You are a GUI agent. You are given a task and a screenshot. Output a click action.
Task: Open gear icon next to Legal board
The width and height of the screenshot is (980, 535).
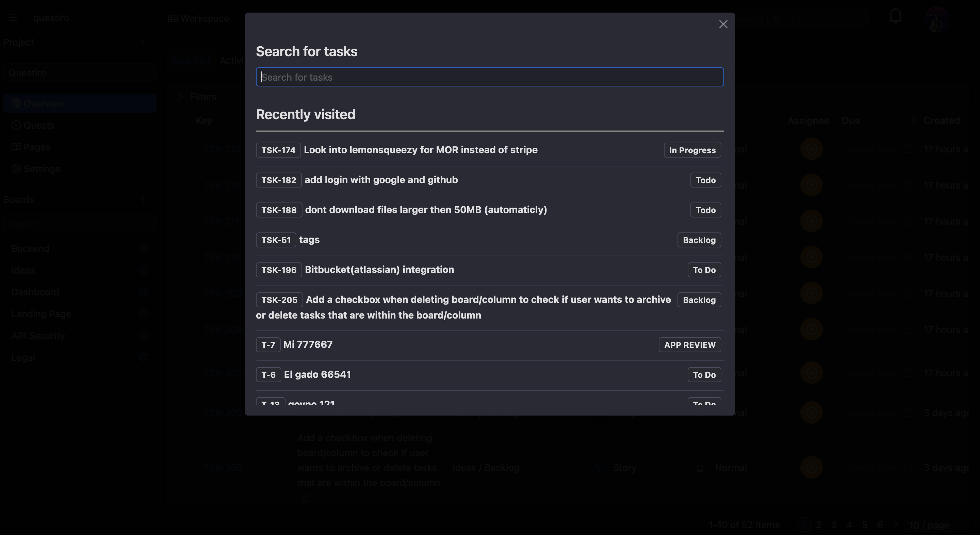coord(143,357)
